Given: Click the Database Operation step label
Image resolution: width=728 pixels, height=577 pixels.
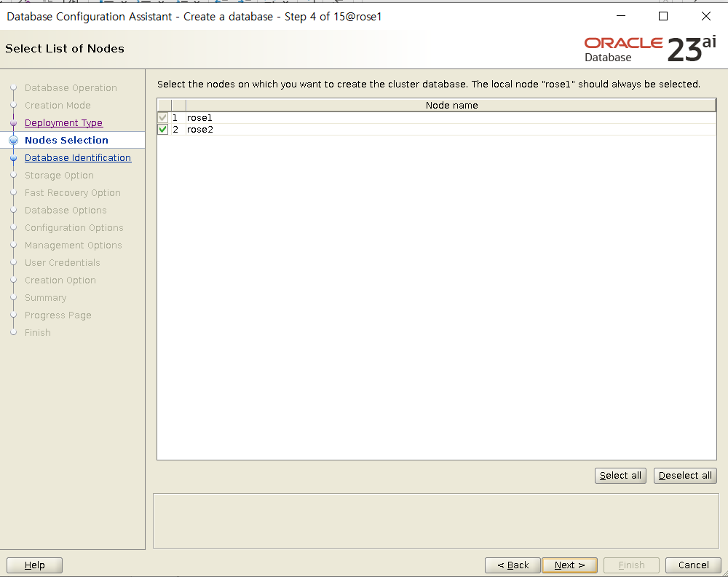Looking at the screenshot, I should (x=71, y=88).
